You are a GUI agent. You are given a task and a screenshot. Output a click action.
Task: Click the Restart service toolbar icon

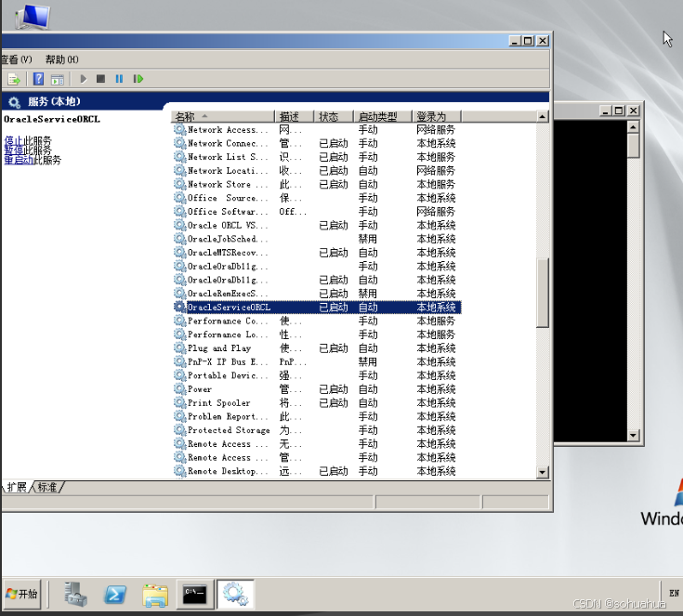[138, 79]
